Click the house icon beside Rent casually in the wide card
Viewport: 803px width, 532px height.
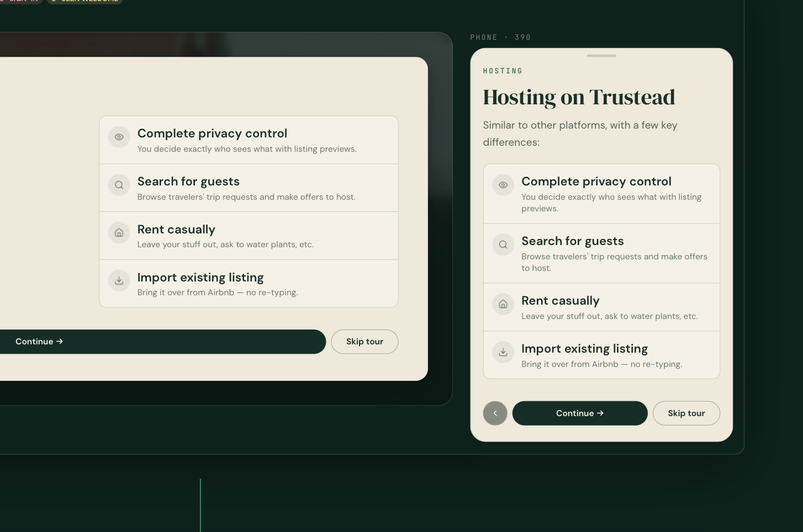click(x=119, y=233)
